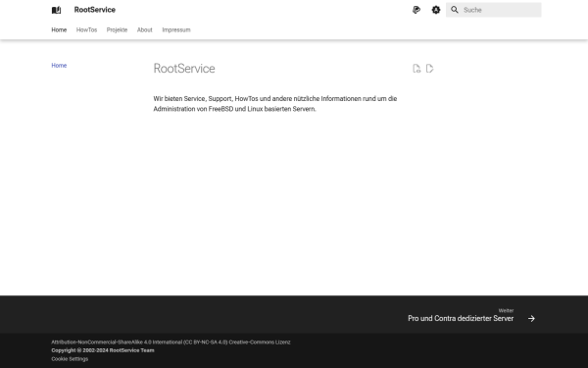Open the Impressum tab

click(x=176, y=29)
